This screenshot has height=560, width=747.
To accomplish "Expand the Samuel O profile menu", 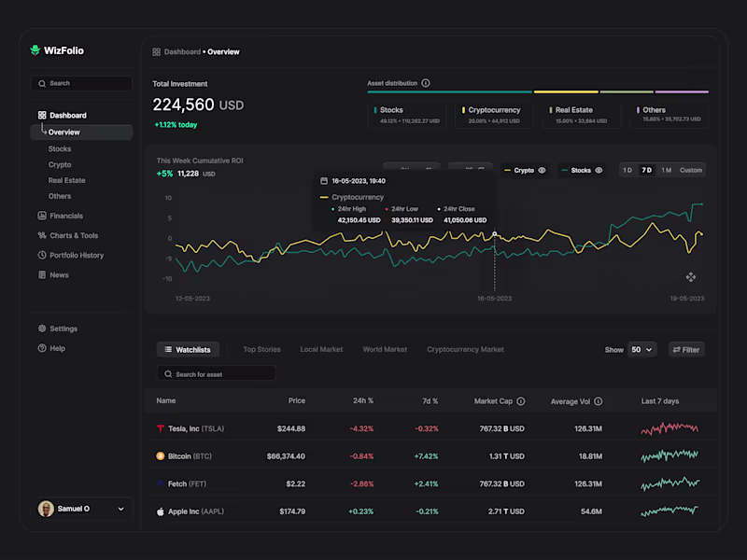I will (x=121, y=509).
